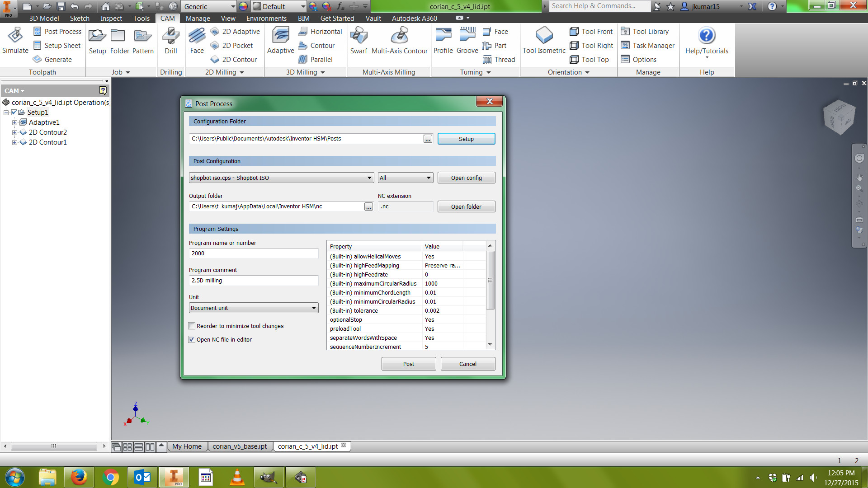Click the Program name or number field
This screenshot has height=488, width=868.
click(254, 253)
